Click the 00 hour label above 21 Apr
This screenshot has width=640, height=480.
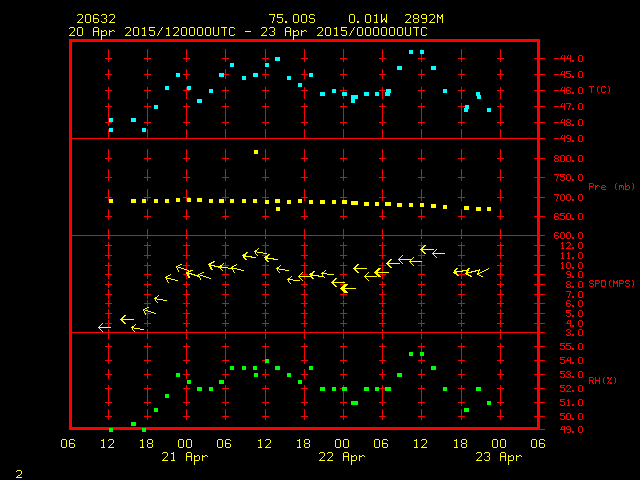click(x=185, y=444)
